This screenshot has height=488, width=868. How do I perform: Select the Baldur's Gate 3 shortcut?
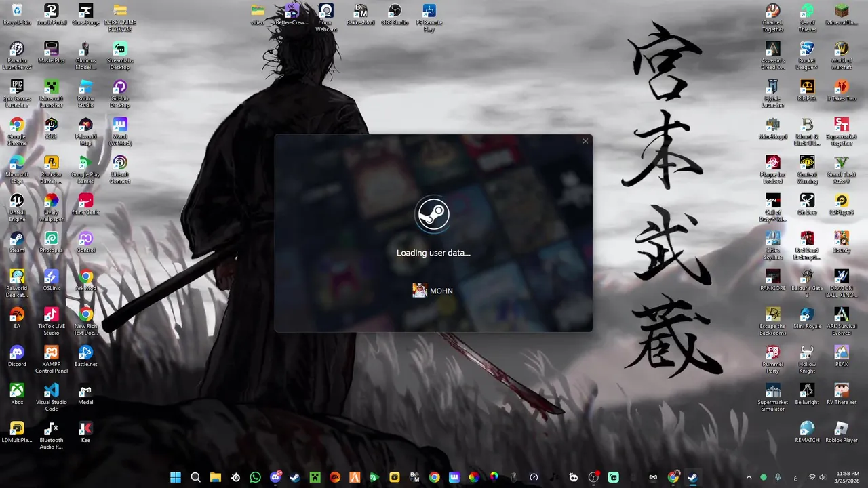[807, 284]
